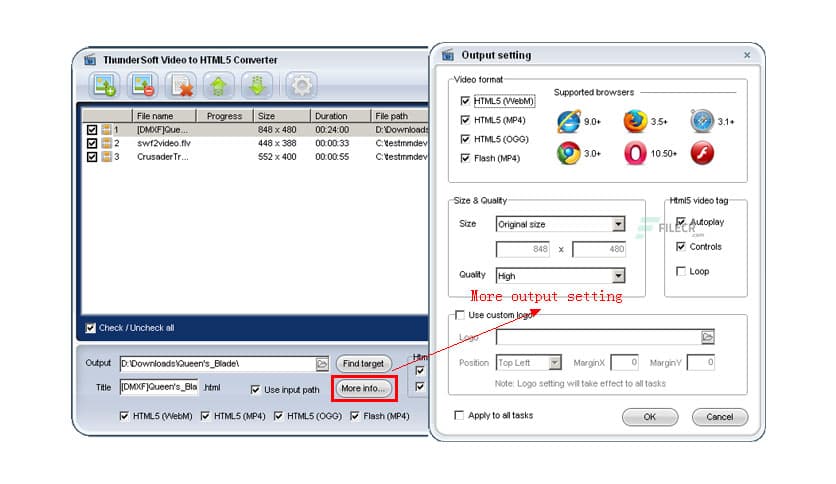Enable Apply to all tasks checkbox
The height and width of the screenshot is (484, 836).
click(459, 415)
